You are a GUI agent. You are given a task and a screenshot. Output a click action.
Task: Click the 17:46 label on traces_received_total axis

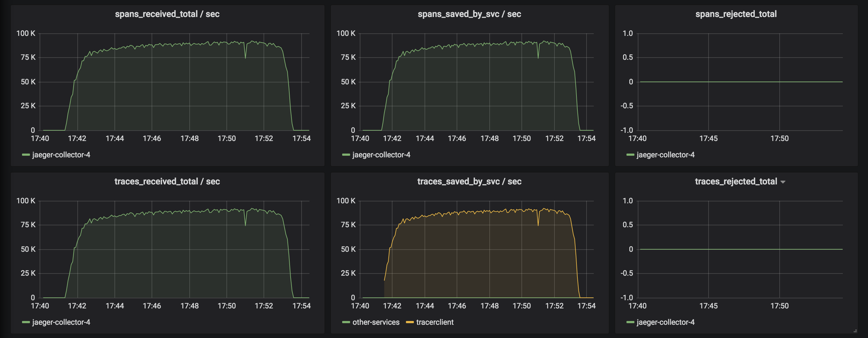152,306
